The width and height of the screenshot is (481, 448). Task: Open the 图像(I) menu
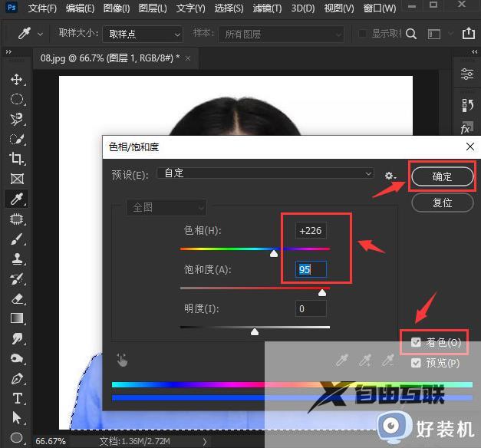click(x=117, y=8)
